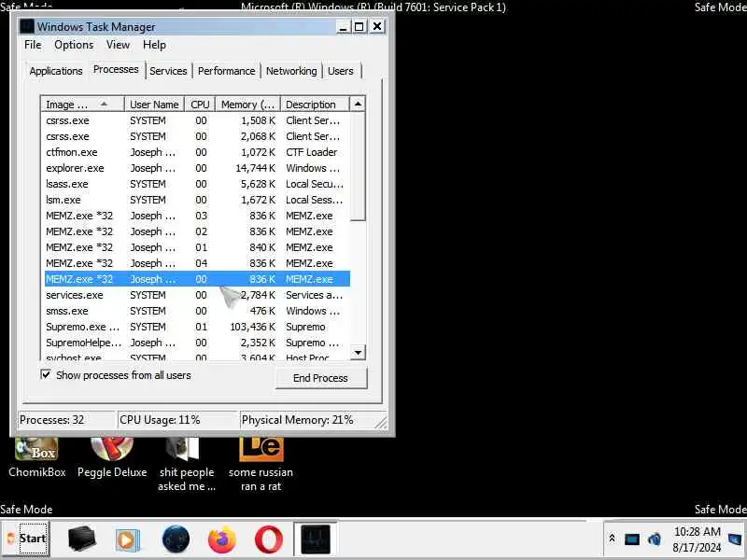Minimize the Task Manager window
The image size is (747, 560).
point(343,27)
